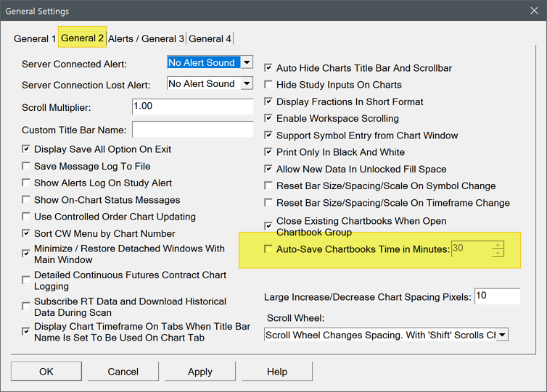
Task: Click Large Increase/Decrease Chart Spacing Pixels field
Action: [x=498, y=296]
